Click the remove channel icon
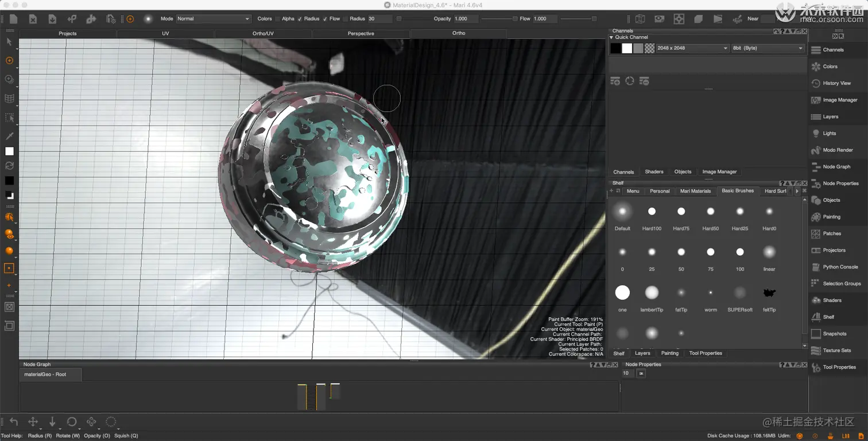 pos(644,81)
